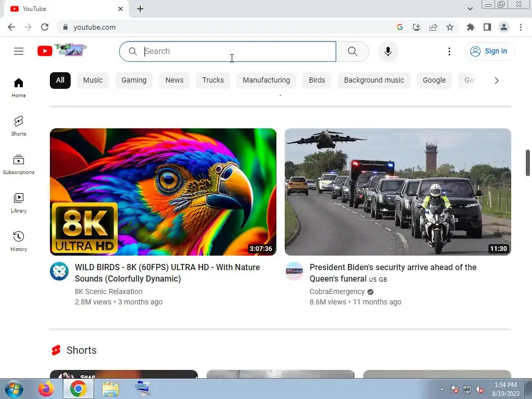532x399 pixels.
Task: Open tab search dropdown chevron
Action: click(470, 9)
